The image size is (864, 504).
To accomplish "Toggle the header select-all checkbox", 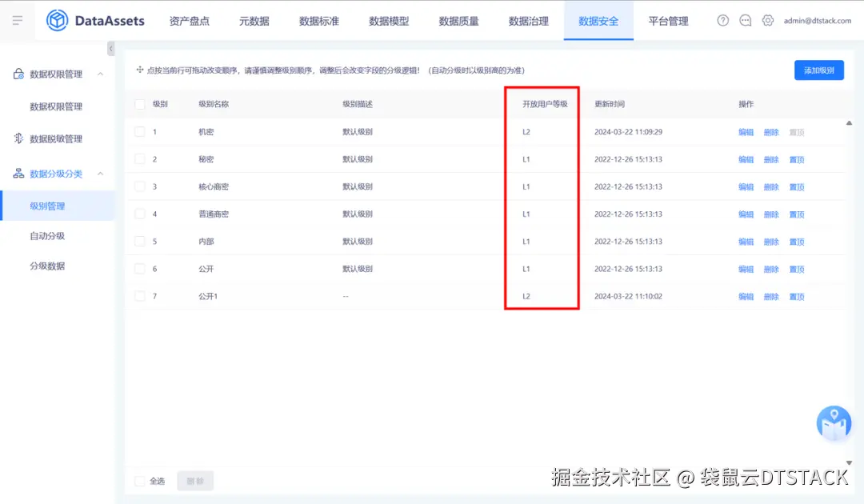I will tap(140, 104).
